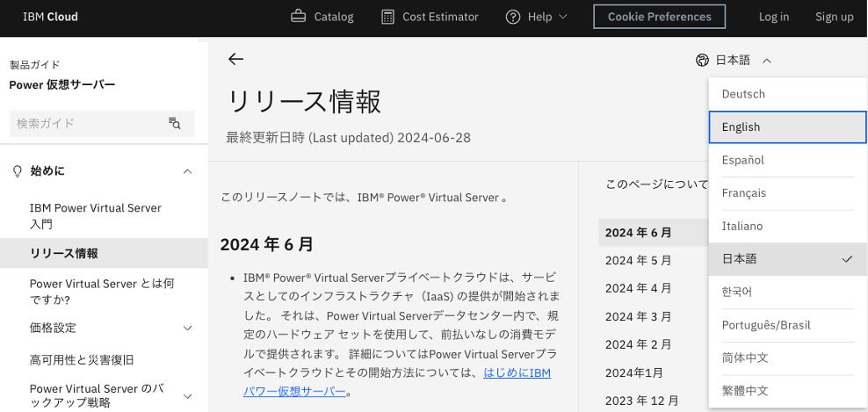Expand the Help dropdown chevron
The image size is (868, 412).
click(x=563, y=17)
